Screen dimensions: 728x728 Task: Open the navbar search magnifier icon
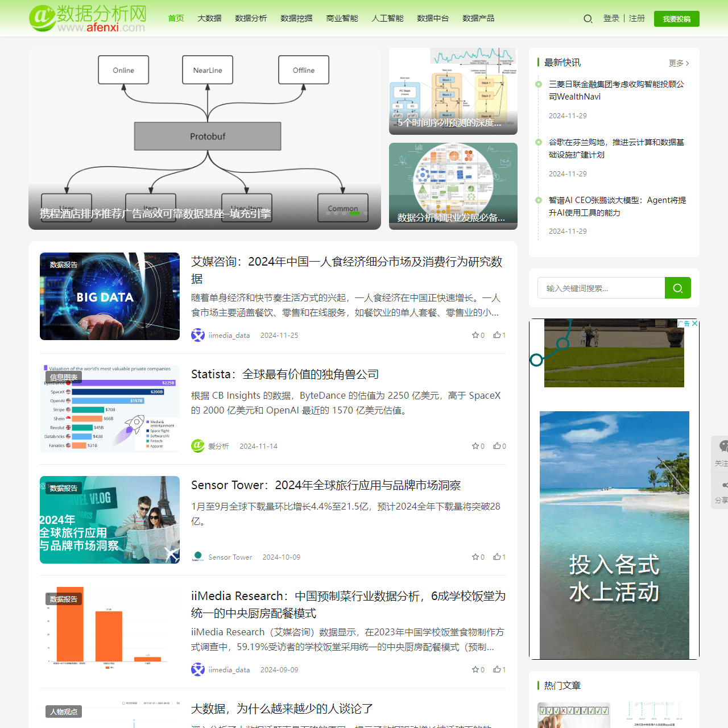pyautogui.click(x=588, y=18)
